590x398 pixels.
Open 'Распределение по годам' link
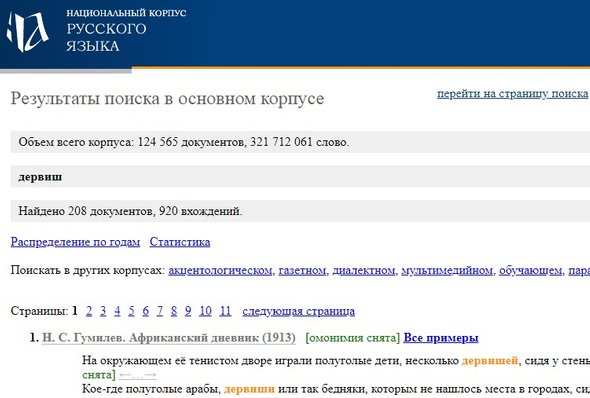(75, 242)
